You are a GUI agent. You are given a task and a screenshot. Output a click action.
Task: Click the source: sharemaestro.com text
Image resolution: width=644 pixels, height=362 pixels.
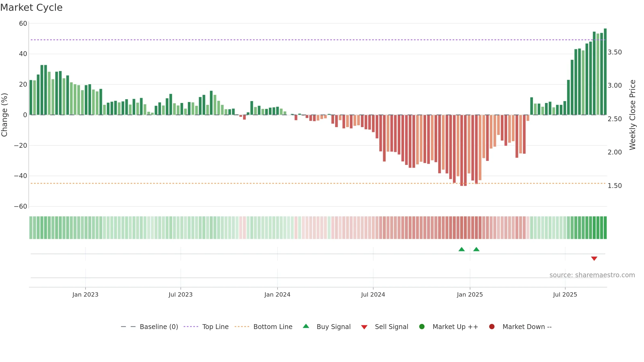click(x=592, y=275)
